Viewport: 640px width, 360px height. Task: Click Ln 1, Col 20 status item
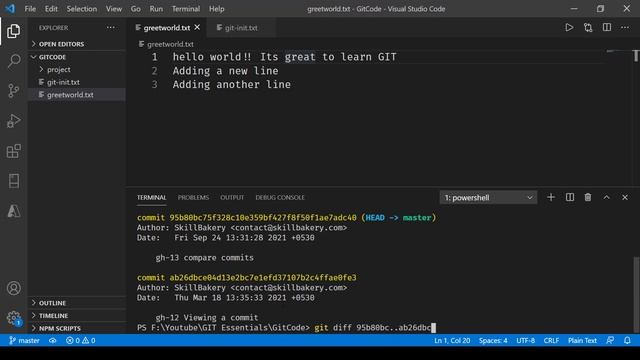(452, 340)
